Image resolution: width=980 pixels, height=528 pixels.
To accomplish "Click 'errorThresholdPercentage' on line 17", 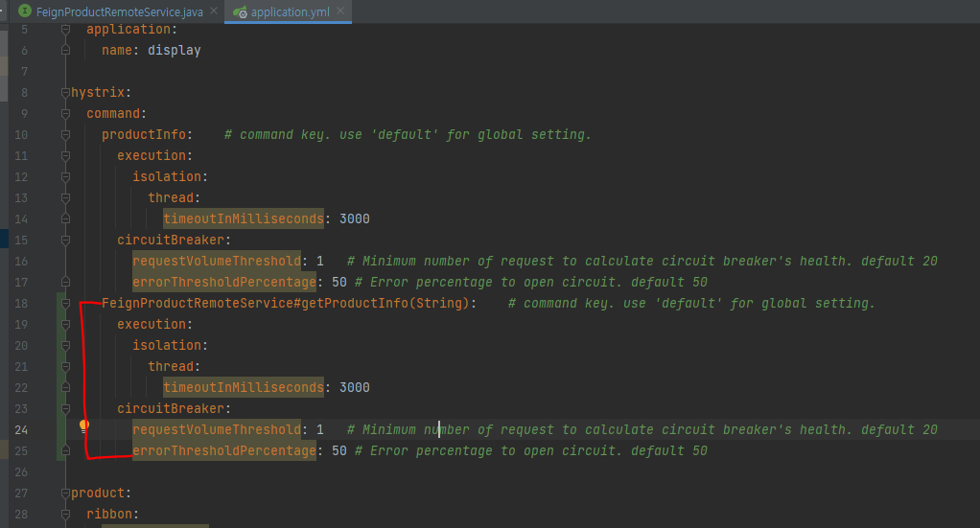I will [x=224, y=283].
